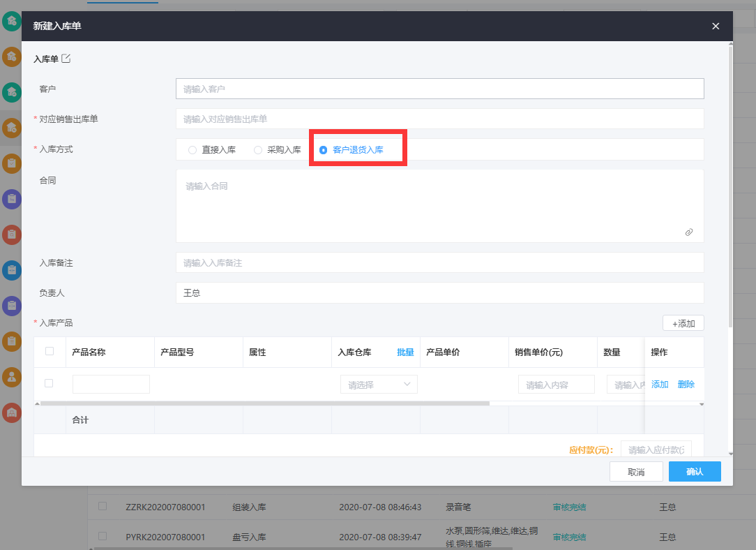This screenshot has width=756, height=550.
Task: Open the red clipboard-with-magnifier sidebar icon
Action: click(12, 235)
